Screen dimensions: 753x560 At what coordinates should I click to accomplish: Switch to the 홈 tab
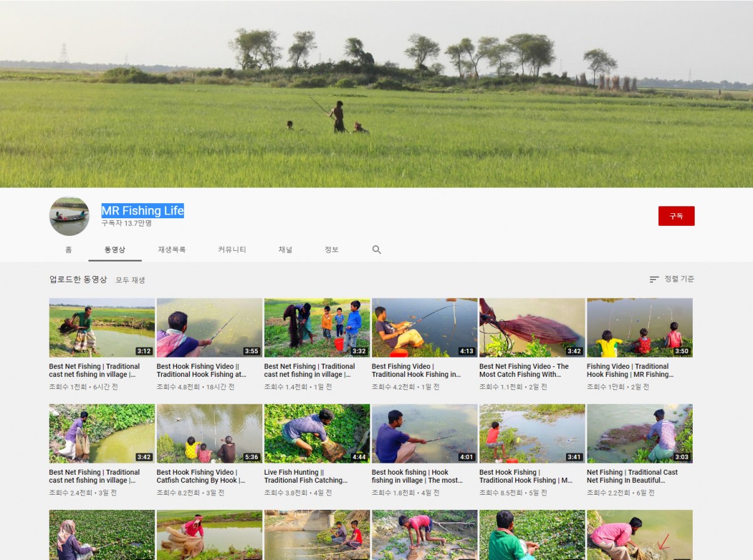click(x=68, y=250)
